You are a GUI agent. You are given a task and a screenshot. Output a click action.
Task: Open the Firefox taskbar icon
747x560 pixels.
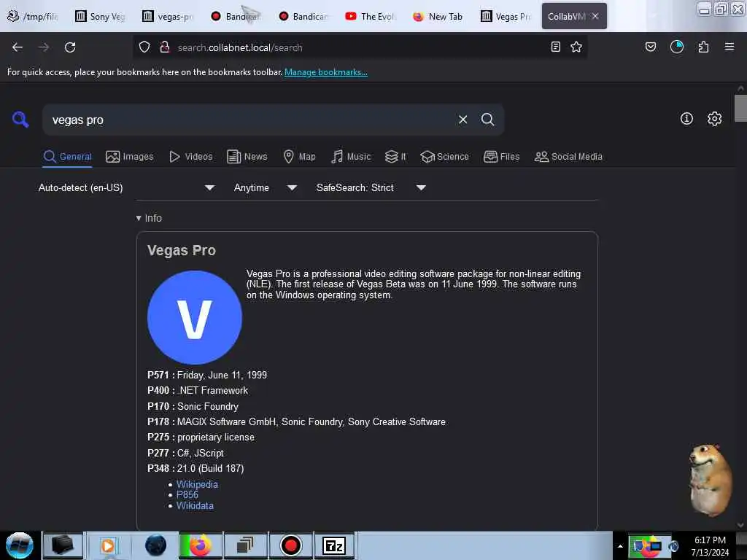[x=201, y=545]
